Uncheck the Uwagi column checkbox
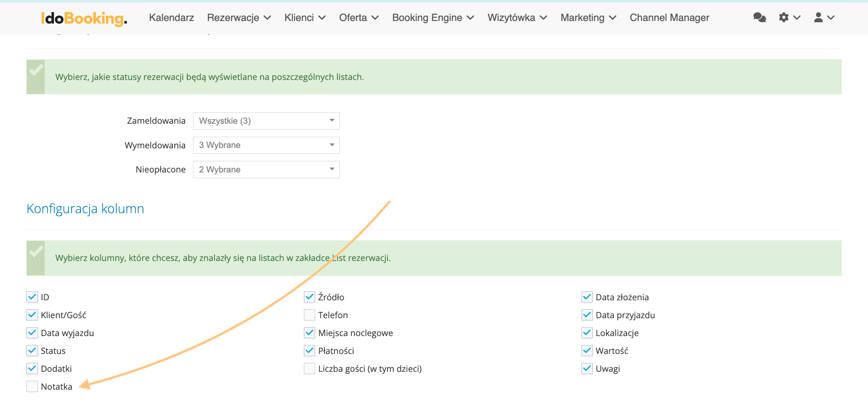The image size is (868, 404). pyautogui.click(x=587, y=369)
